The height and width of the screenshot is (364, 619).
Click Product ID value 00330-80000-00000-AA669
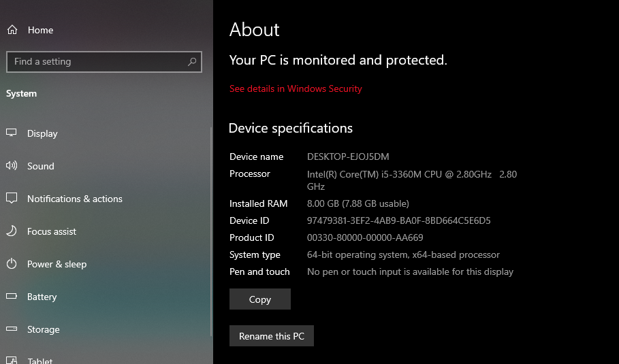[365, 237]
